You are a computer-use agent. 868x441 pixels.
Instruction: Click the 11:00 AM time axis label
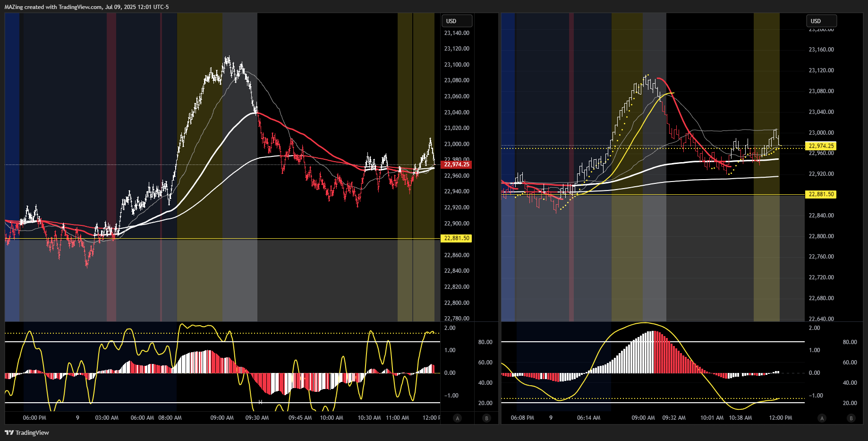[398, 418]
